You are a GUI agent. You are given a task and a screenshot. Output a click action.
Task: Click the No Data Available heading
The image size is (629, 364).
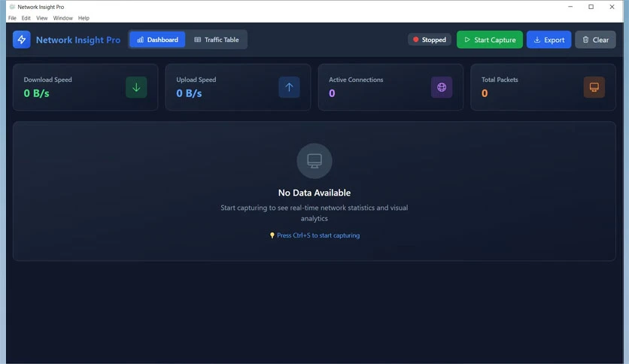pos(314,193)
